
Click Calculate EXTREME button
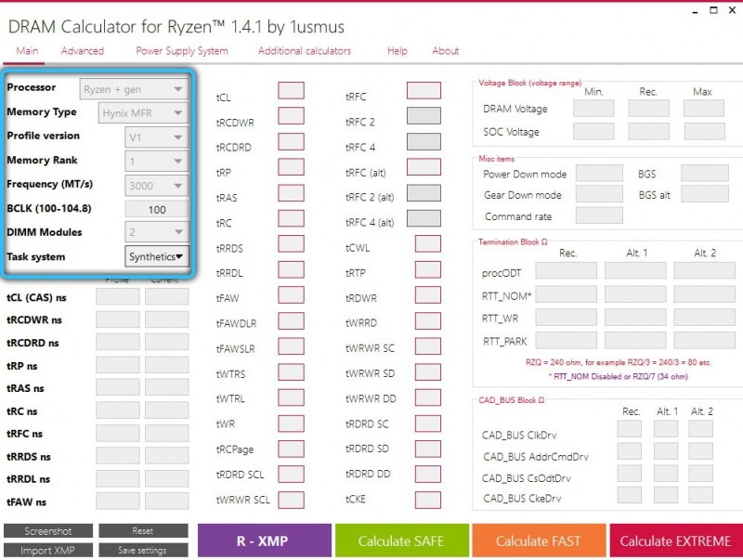pos(676,540)
